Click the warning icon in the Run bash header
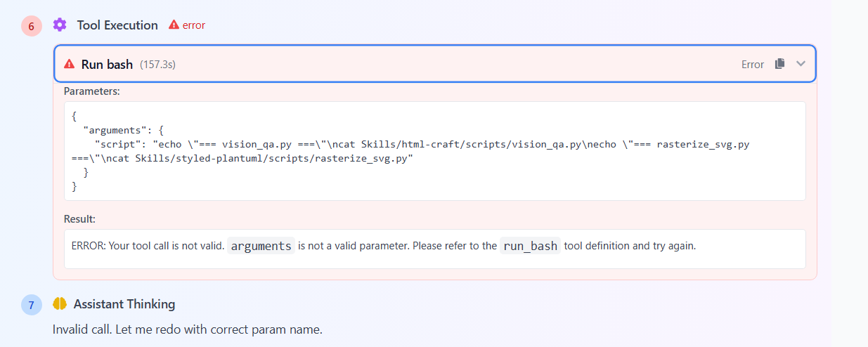This screenshot has height=347, width=868. [x=69, y=64]
